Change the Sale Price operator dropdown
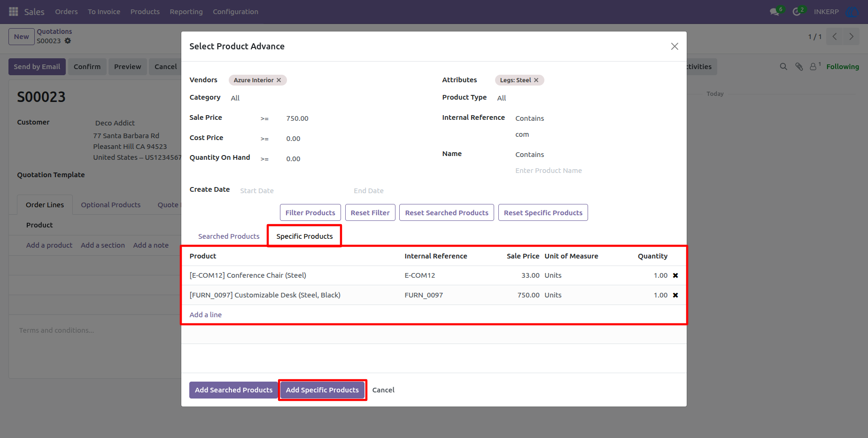The width and height of the screenshot is (868, 438). point(264,118)
